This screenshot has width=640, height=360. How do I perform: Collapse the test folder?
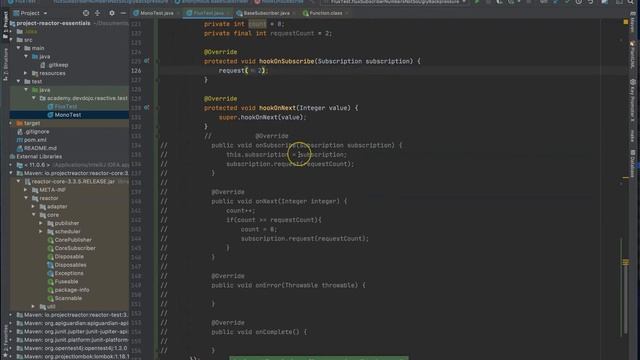click(19, 82)
